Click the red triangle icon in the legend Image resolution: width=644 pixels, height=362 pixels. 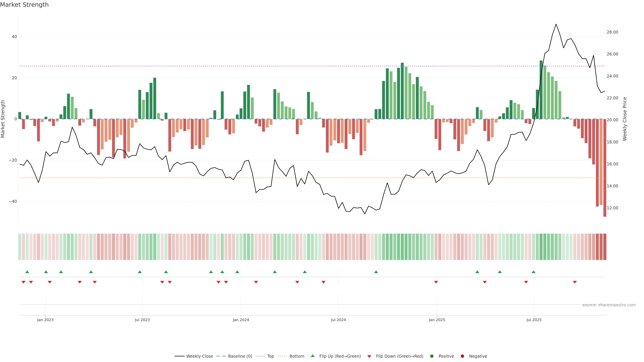click(369, 356)
